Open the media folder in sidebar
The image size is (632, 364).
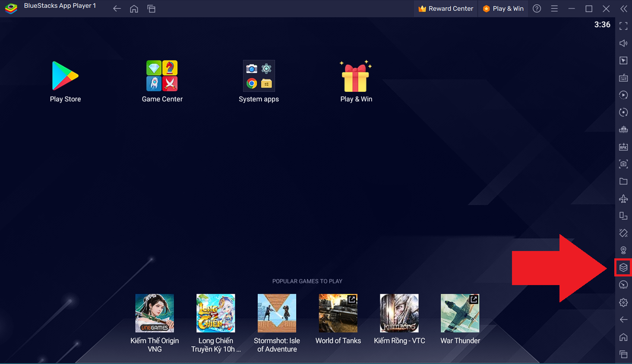click(x=623, y=181)
